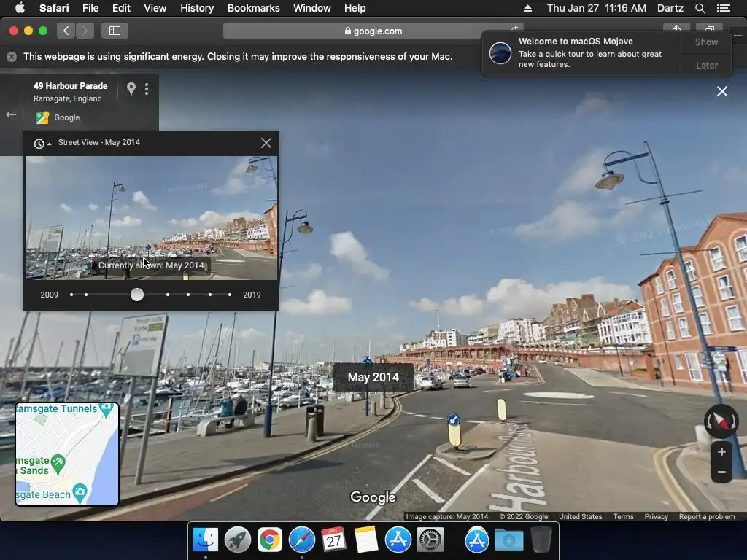The image size is (747, 560).
Task: Click the historical Street View thumbnail image
Action: pyautogui.click(x=152, y=217)
